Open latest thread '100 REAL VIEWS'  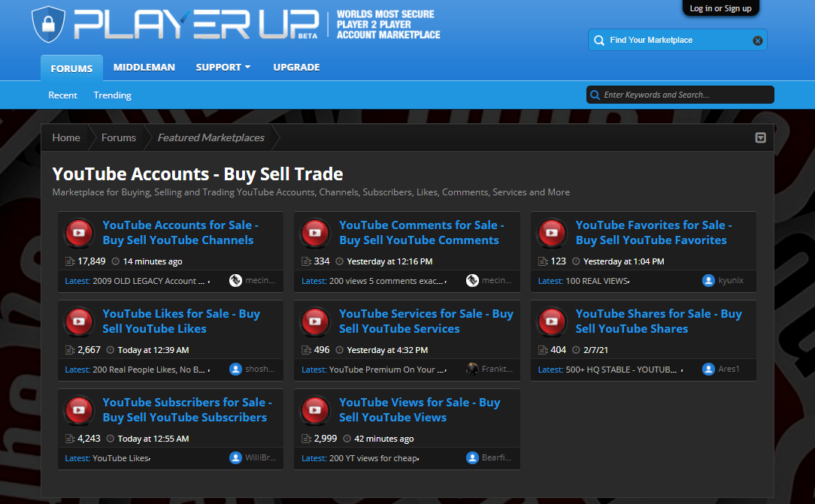tap(597, 281)
